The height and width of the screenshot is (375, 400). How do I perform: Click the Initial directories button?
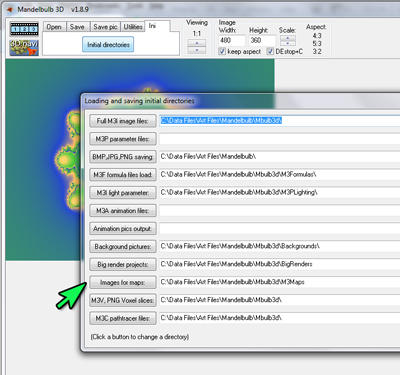coord(108,45)
